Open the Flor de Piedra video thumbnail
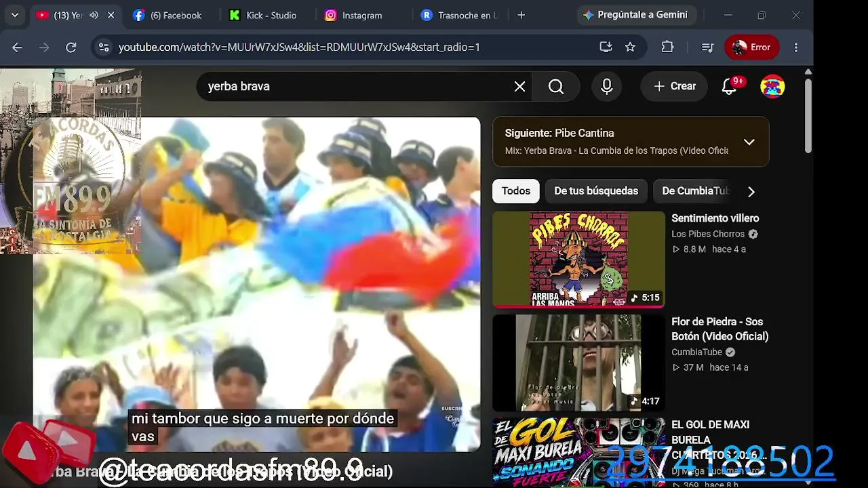The width and height of the screenshot is (868, 488). tap(578, 363)
